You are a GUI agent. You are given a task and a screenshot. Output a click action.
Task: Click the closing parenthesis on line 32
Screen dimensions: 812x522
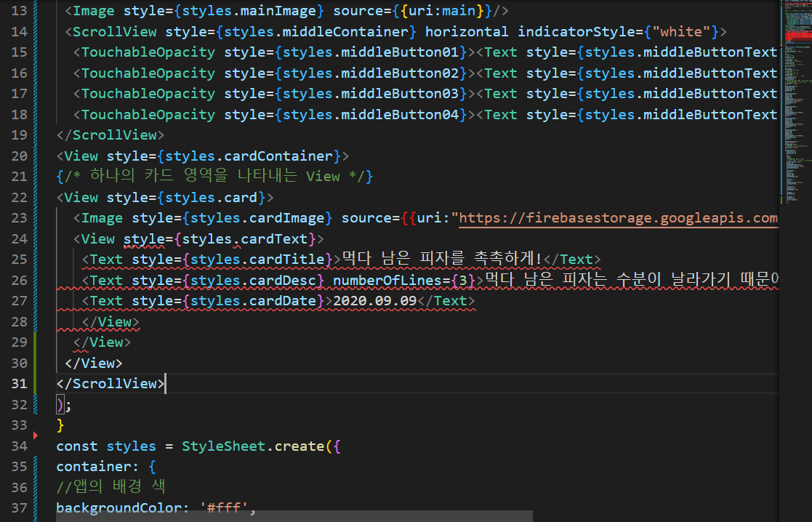(x=60, y=404)
